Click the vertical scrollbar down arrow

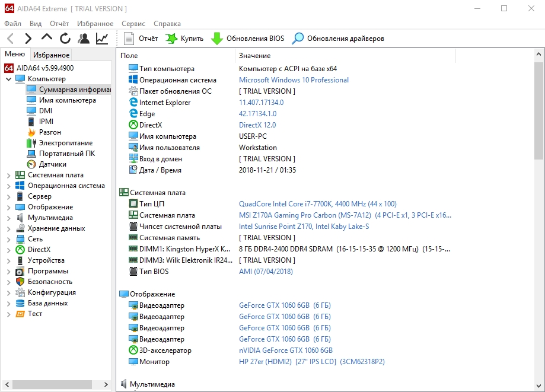coord(538,385)
